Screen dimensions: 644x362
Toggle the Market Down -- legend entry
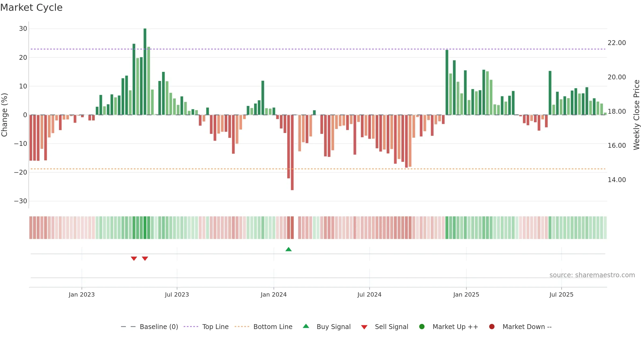[520, 327]
